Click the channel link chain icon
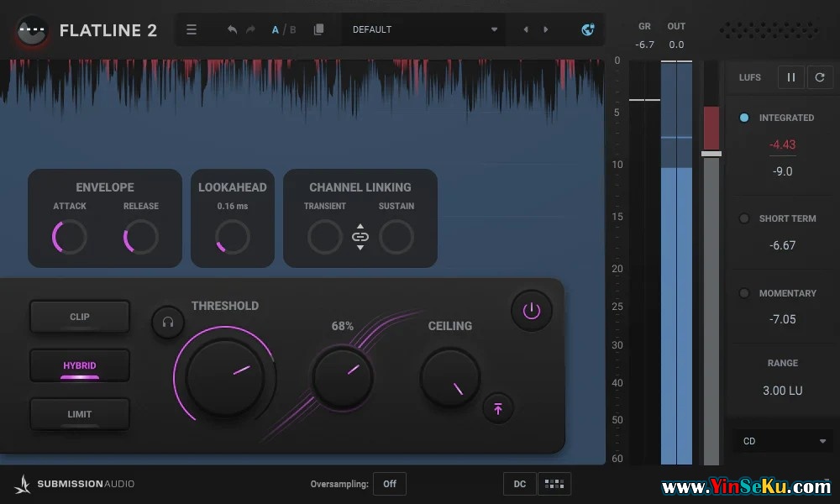 [x=360, y=237]
